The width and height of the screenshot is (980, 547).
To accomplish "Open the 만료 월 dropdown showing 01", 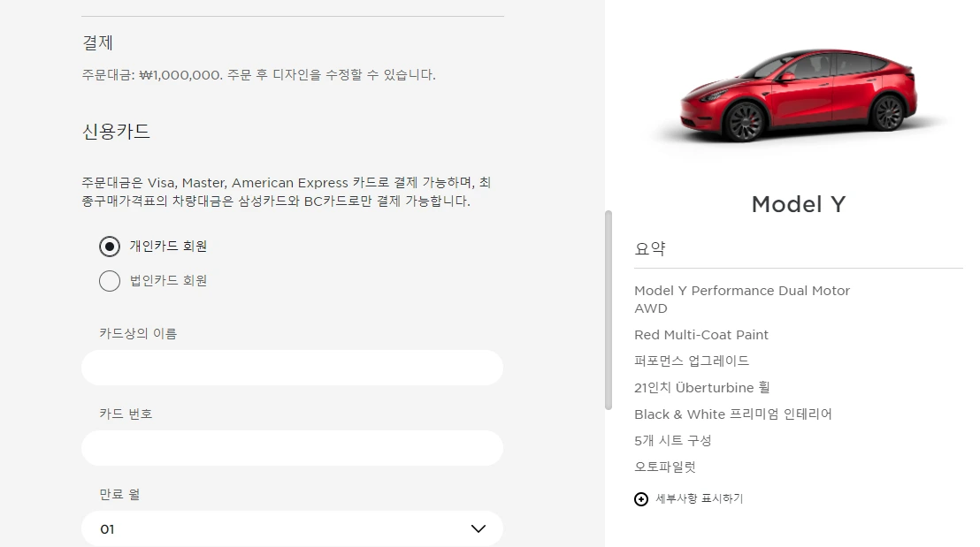I will click(292, 529).
